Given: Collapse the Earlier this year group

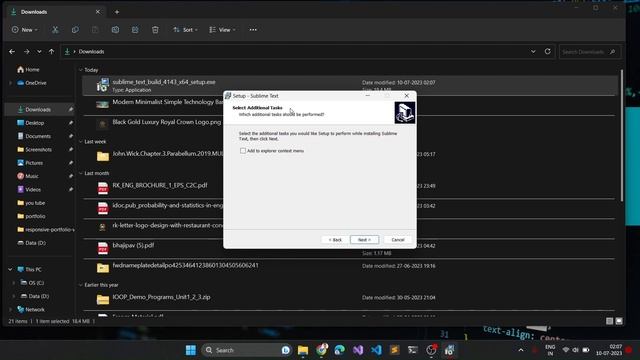Looking at the screenshot, I should pyautogui.click(x=80, y=285).
